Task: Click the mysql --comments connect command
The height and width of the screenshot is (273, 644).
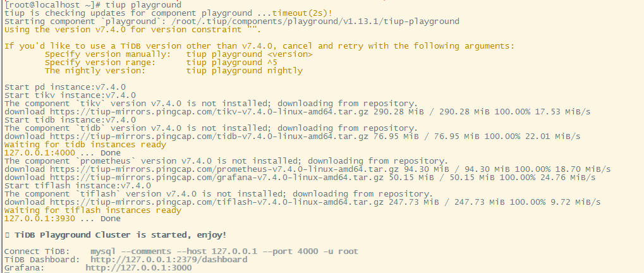Action: pyautogui.click(x=224, y=252)
